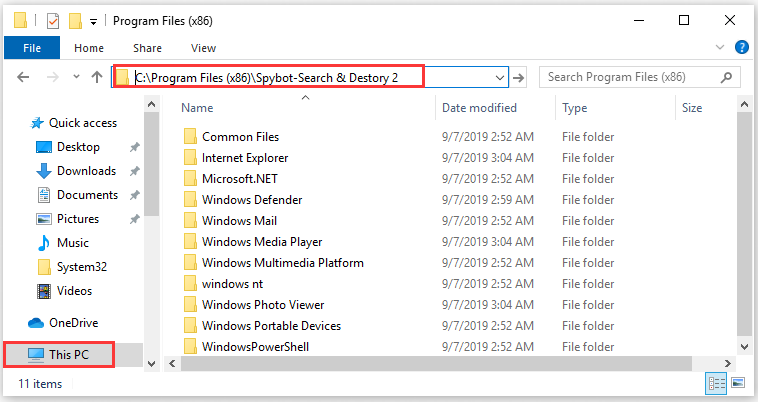The height and width of the screenshot is (402, 758).
Task: Select the Windows Portable Devices folder icon
Action: (x=190, y=326)
